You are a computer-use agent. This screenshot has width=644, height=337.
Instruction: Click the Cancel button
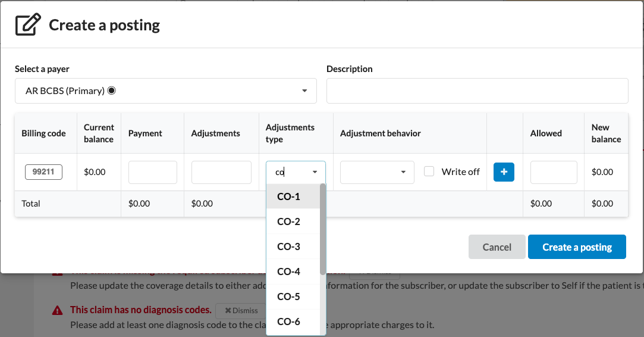click(x=497, y=247)
